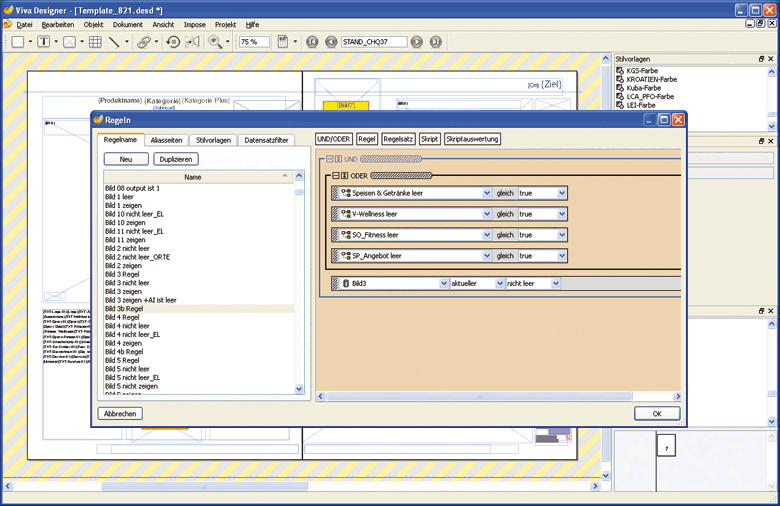Image resolution: width=780 pixels, height=506 pixels.
Task: Go to the first page arrow
Action: [x=313, y=42]
